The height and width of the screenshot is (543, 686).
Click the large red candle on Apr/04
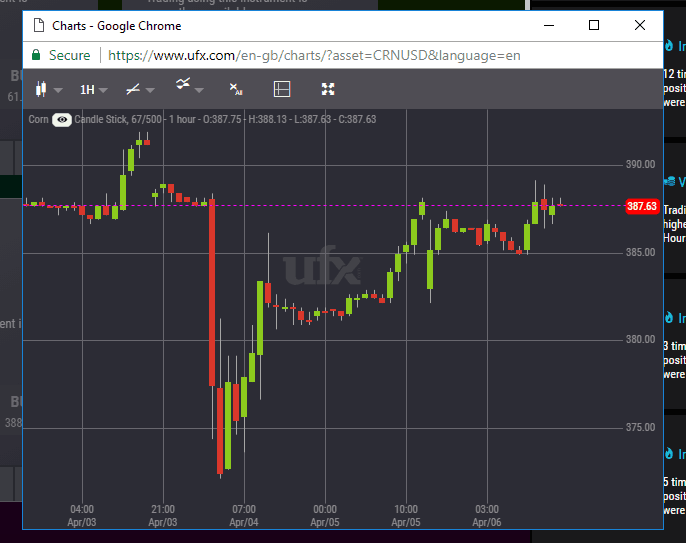point(212,292)
